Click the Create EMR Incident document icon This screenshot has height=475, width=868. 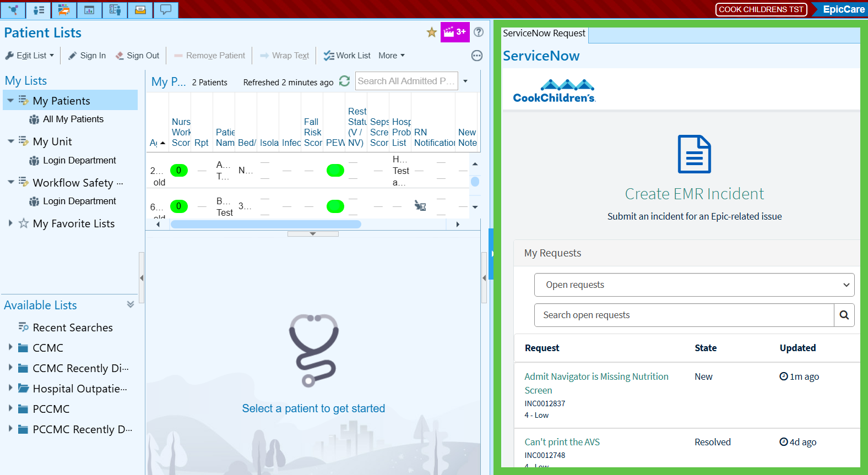695,154
